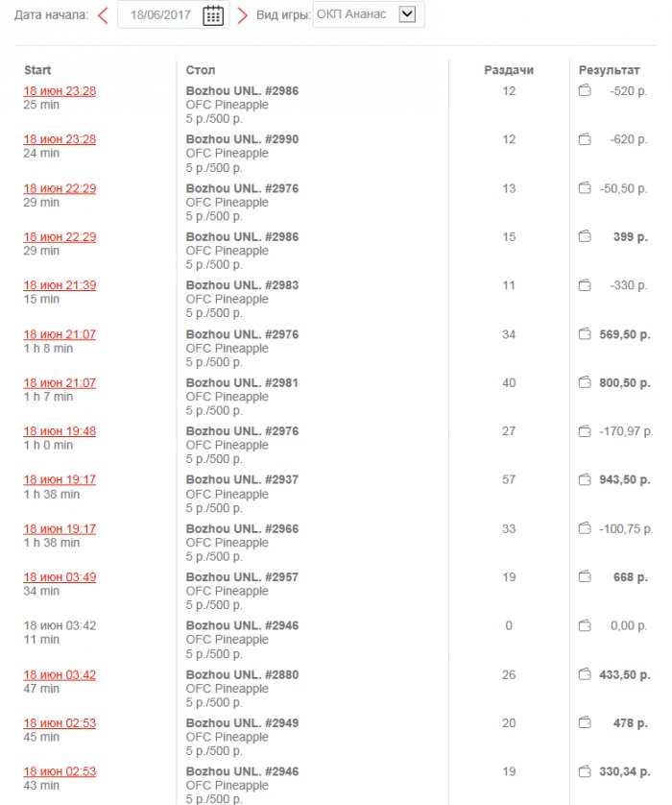672x805 pixels.
Task: Click the start date field 18/06/2017
Action: [159, 14]
